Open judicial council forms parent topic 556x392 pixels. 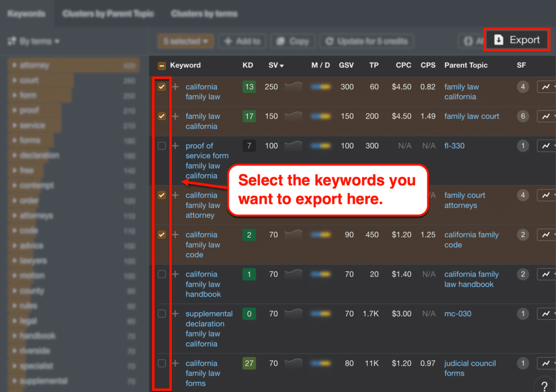pyautogui.click(x=470, y=368)
